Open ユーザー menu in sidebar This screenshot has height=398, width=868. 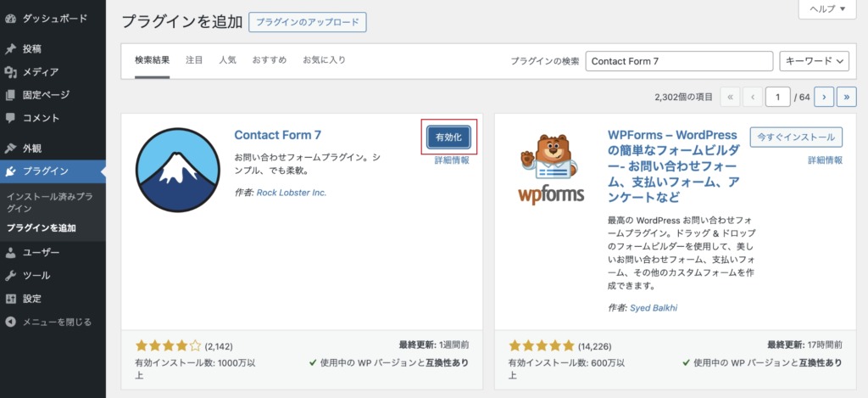click(41, 252)
